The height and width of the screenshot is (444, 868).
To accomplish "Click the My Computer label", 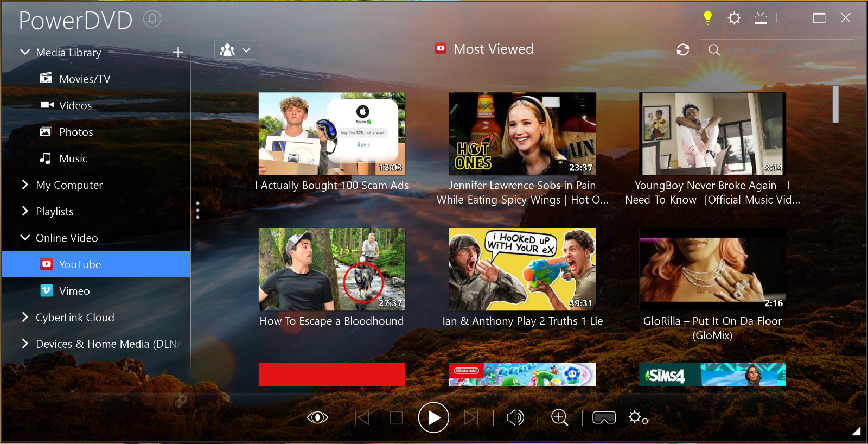I will [69, 185].
